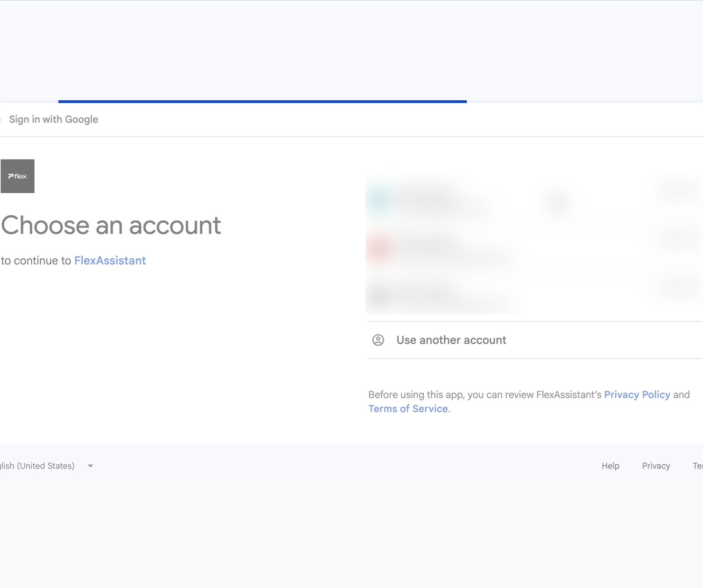Choose Use another account
Screen dimensions: 703x588
point(535,340)
